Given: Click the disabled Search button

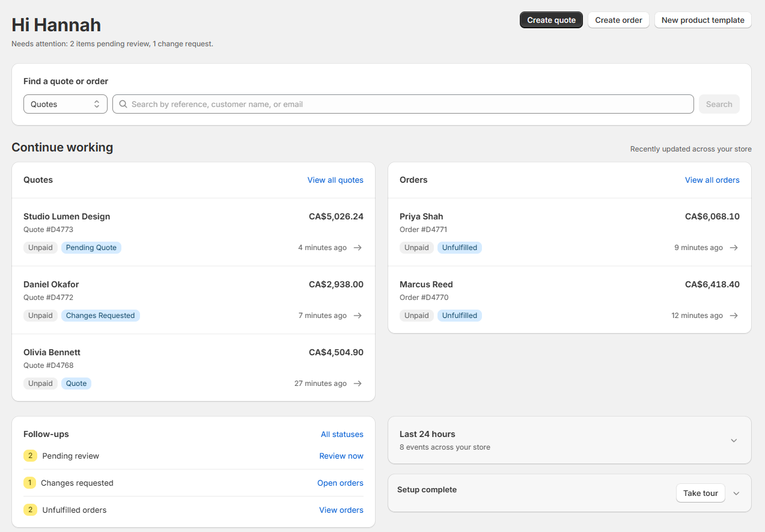Looking at the screenshot, I should 719,104.
